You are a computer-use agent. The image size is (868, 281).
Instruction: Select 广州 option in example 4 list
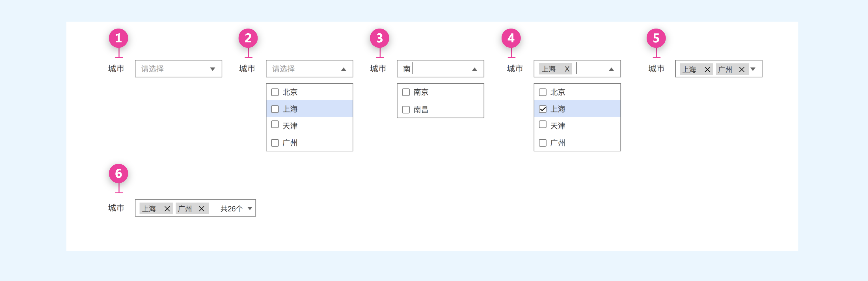(557, 143)
